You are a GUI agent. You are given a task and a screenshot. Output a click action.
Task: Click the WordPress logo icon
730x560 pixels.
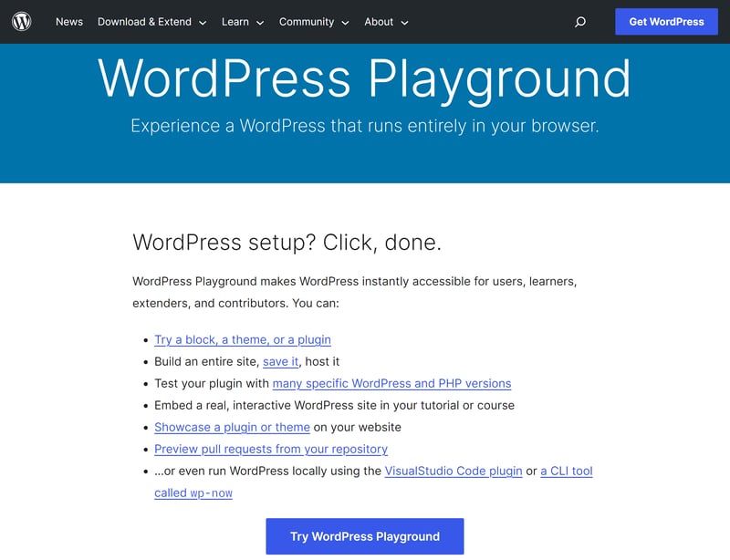pyautogui.click(x=22, y=22)
